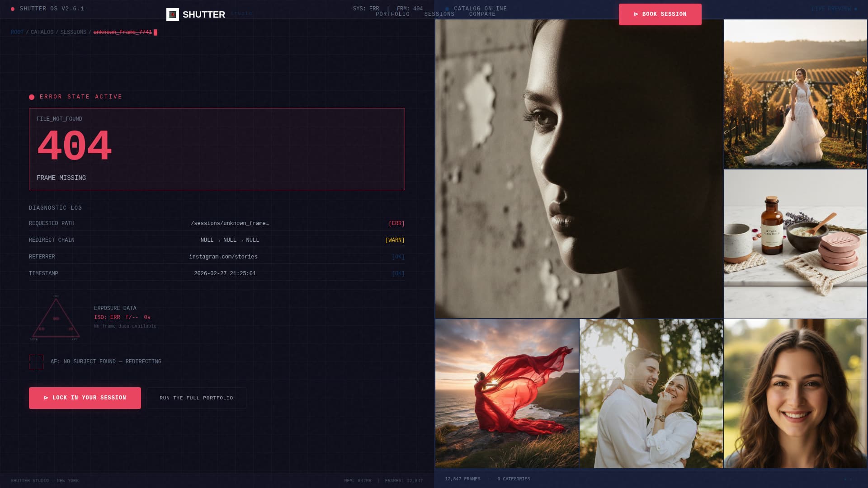Open the COMPARE nav item

pos(482,14)
